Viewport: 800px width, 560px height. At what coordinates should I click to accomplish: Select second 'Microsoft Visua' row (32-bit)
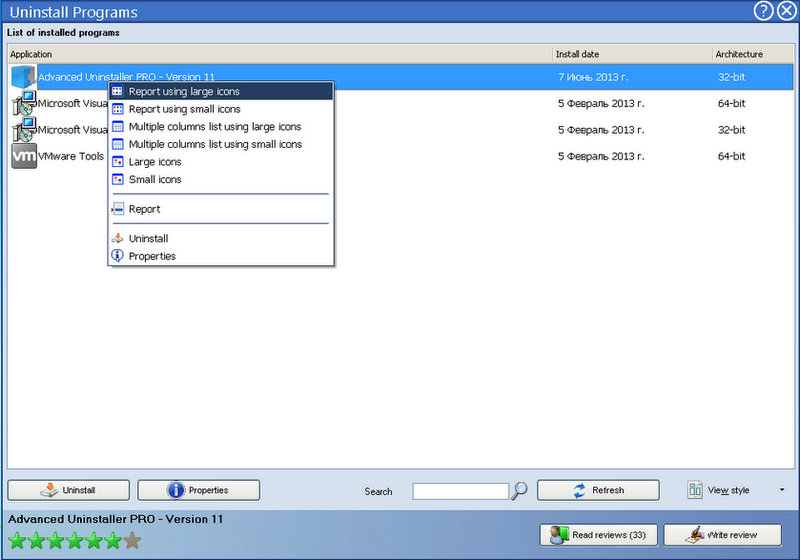point(401,130)
